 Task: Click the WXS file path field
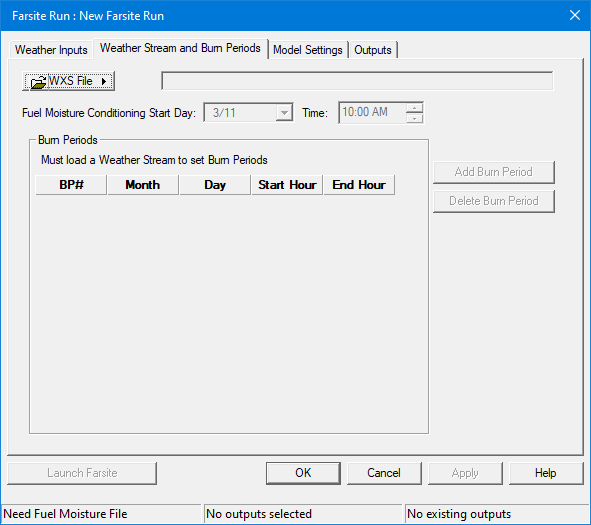pyautogui.click(x=357, y=81)
